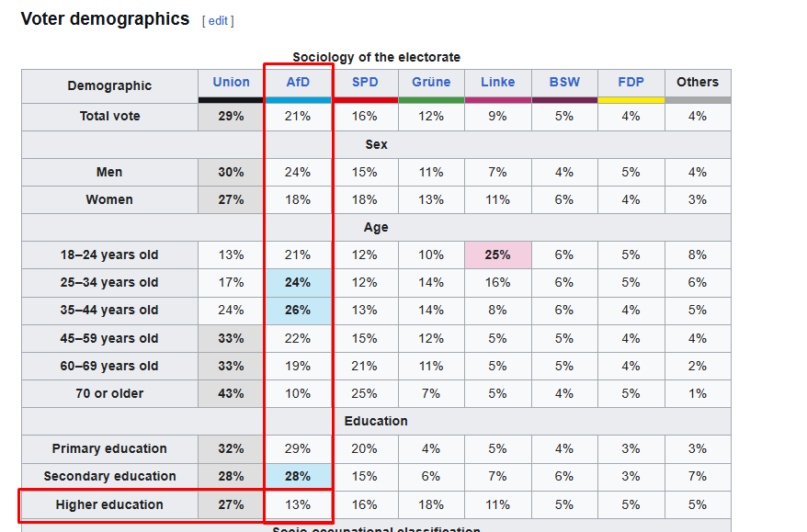The image size is (807, 532).
Task: Select the Total vote row header
Action: [109, 117]
